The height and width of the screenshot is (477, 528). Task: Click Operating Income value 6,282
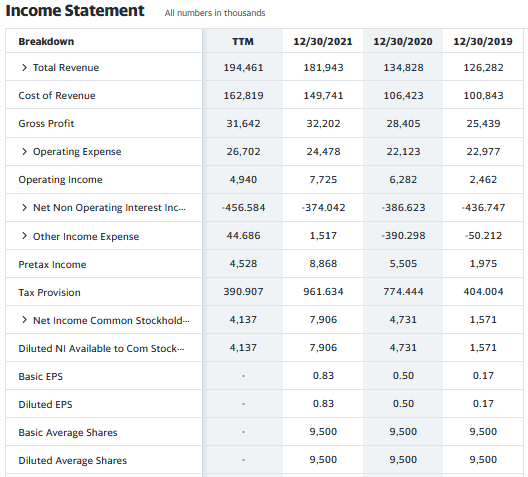[x=403, y=179]
